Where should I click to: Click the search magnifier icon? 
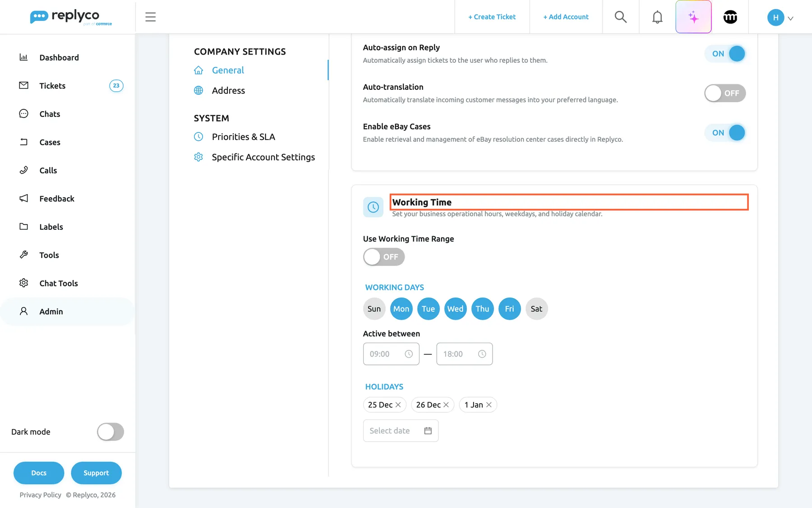(621, 17)
